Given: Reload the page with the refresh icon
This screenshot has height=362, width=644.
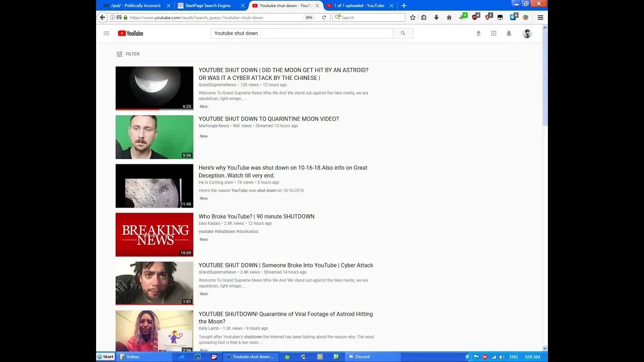Looking at the screenshot, I should click(x=324, y=17).
